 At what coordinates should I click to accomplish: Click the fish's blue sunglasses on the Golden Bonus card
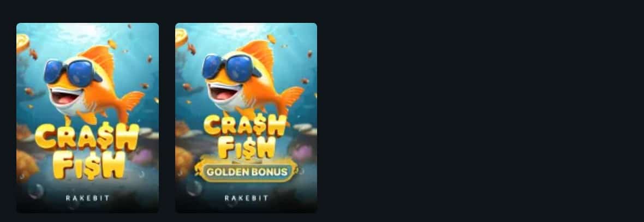coord(230,67)
